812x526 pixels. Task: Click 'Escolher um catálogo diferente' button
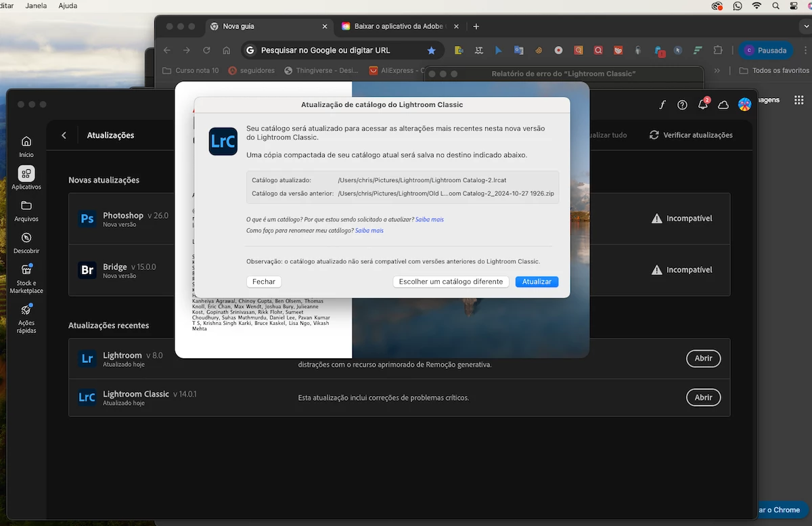[x=451, y=282]
